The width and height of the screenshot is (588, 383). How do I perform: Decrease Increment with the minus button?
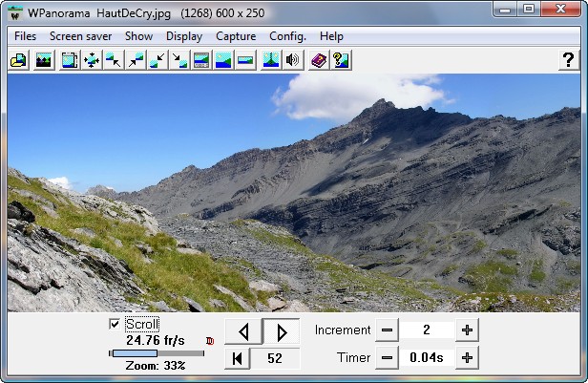pos(387,330)
